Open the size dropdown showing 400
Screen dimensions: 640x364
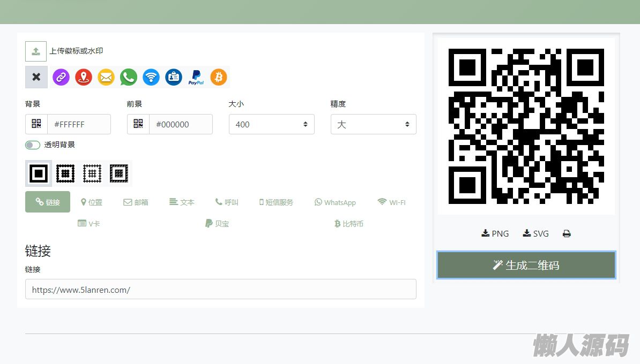(x=271, y=124)
